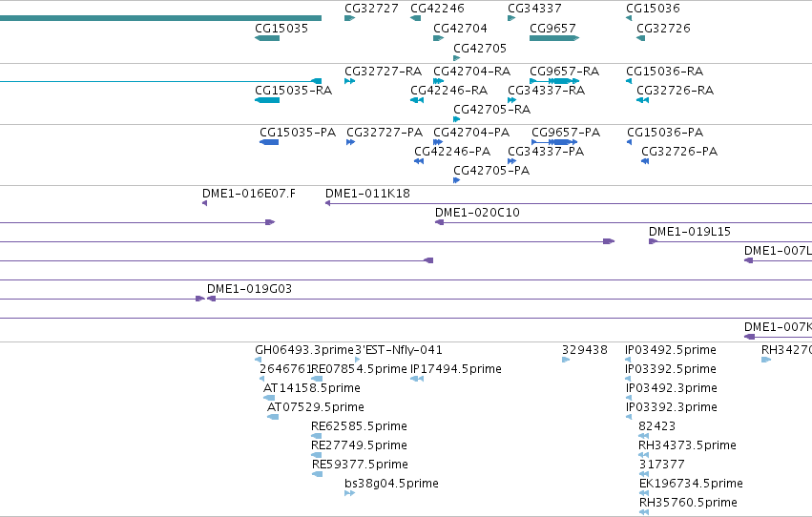The height and width of the screenshot is (517, 812).
Task: Click protein CG32726-PA
Action: [x=679, y=152]
